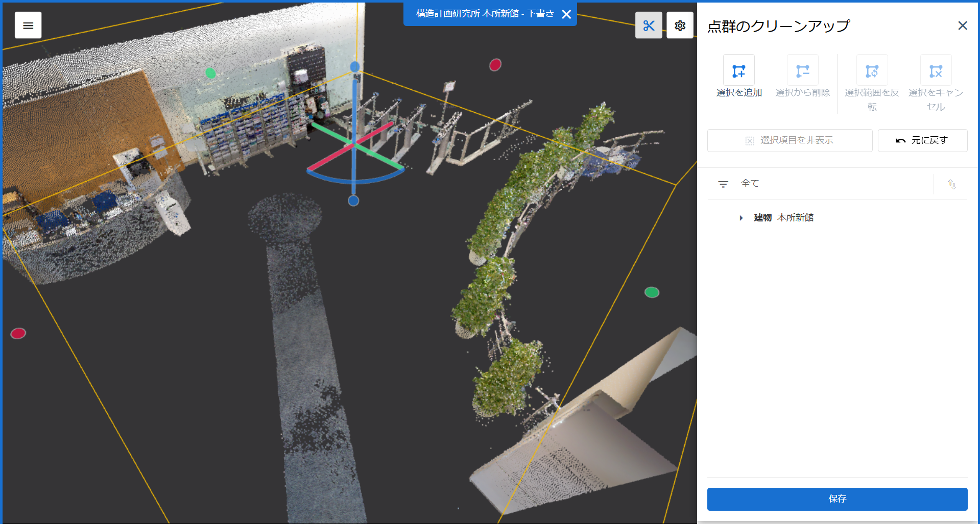Image resolution: width=980 pixels, height=524 pixels.
Task: Click the scissors cleanup tool icon
Action: click(649, 26)
